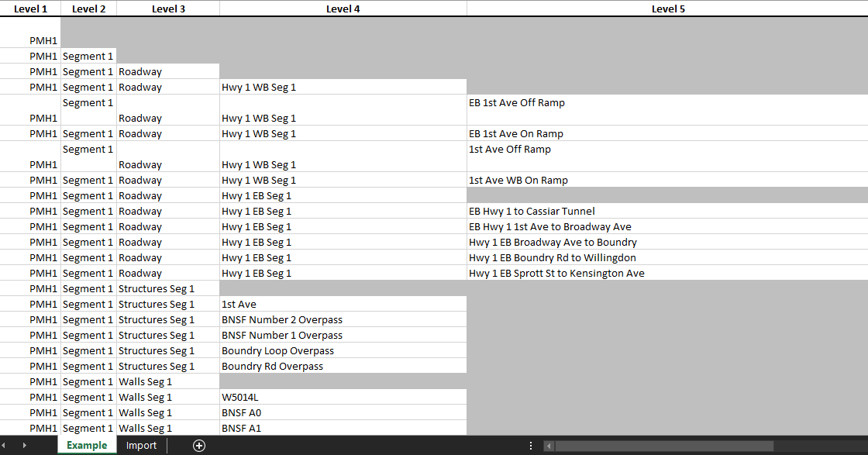
Task: Click the tab bar resize handle dots
Action: [531, 446]
